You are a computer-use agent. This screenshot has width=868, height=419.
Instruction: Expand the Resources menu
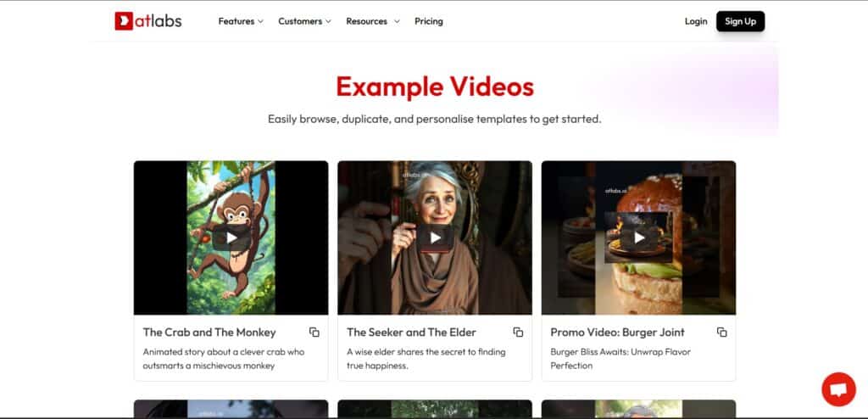(373, 21)
